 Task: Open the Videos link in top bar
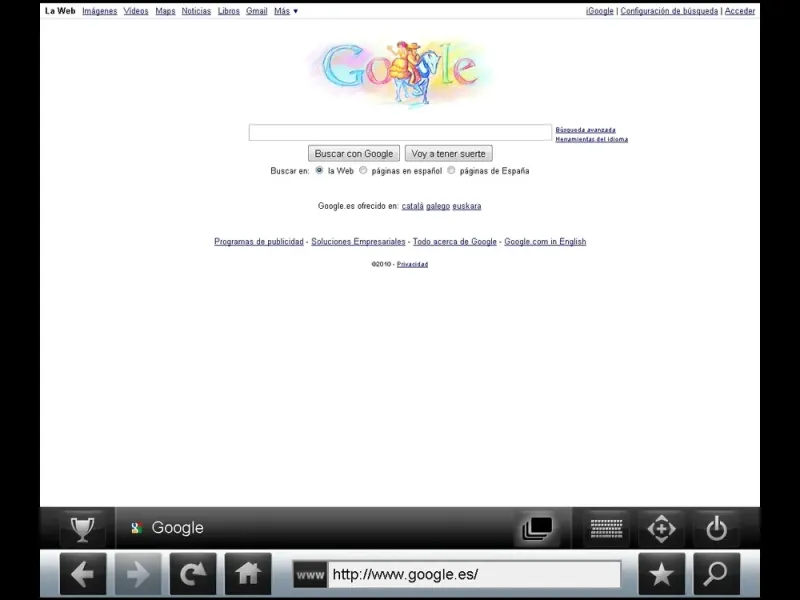point(136,11)
